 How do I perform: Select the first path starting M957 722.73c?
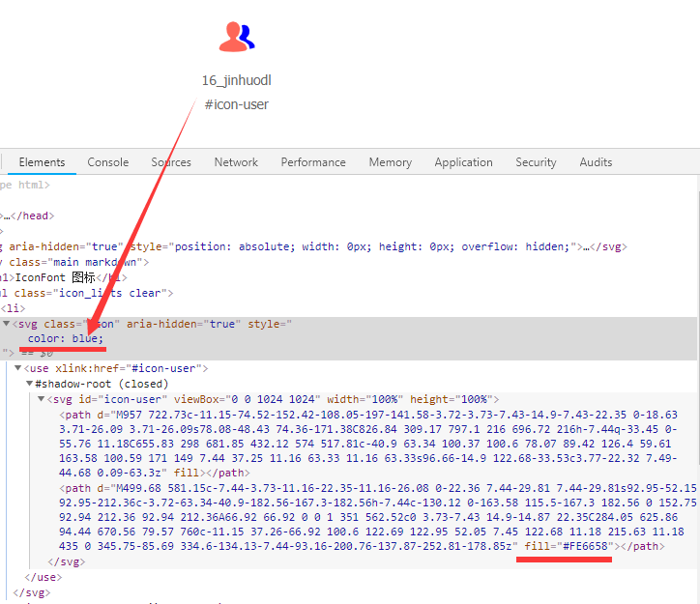(x=368, y=444)
